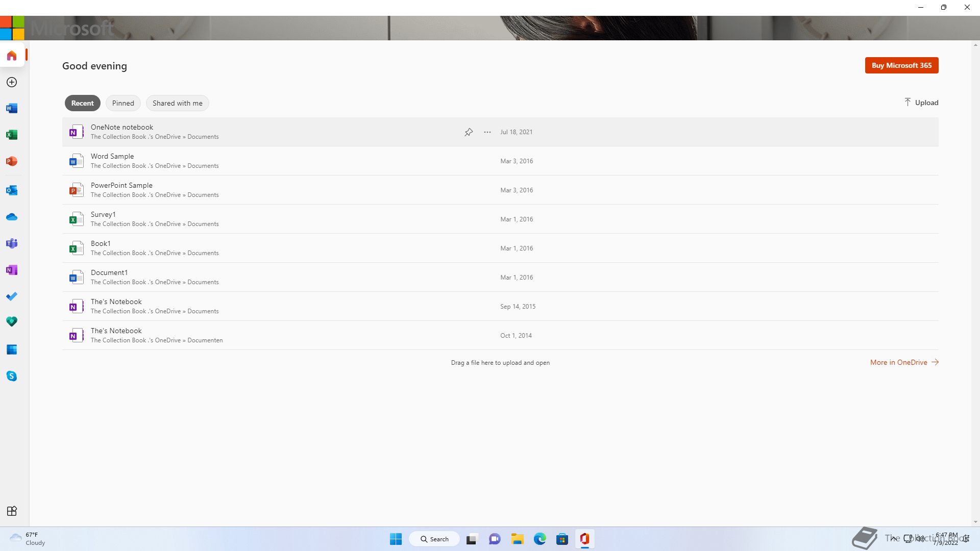Open OneDrive cloud icon in sidebar
Image resolution: width=980 pixels, height=551 pixels.
[x=12, y=217]
